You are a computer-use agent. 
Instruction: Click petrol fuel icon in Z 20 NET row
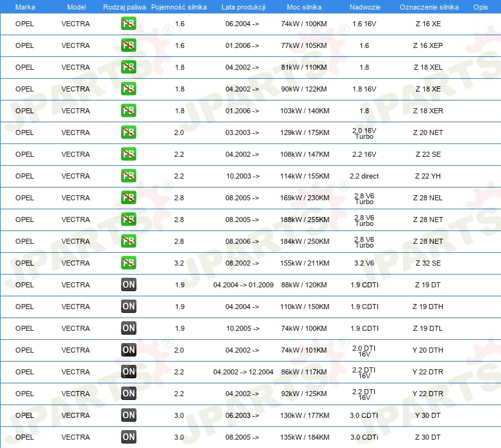128,132
